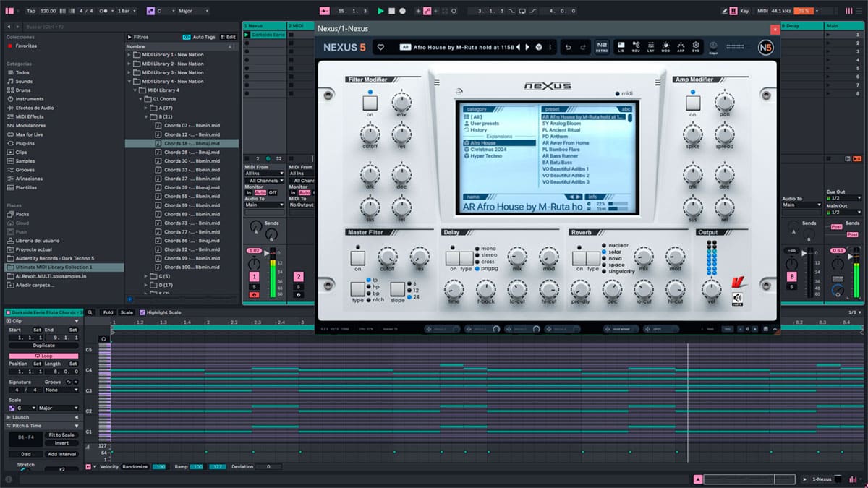Viewport: 868px width, 488px height.
Task: Switch to Scale mode in the piano roll
Action: (127, 312)
